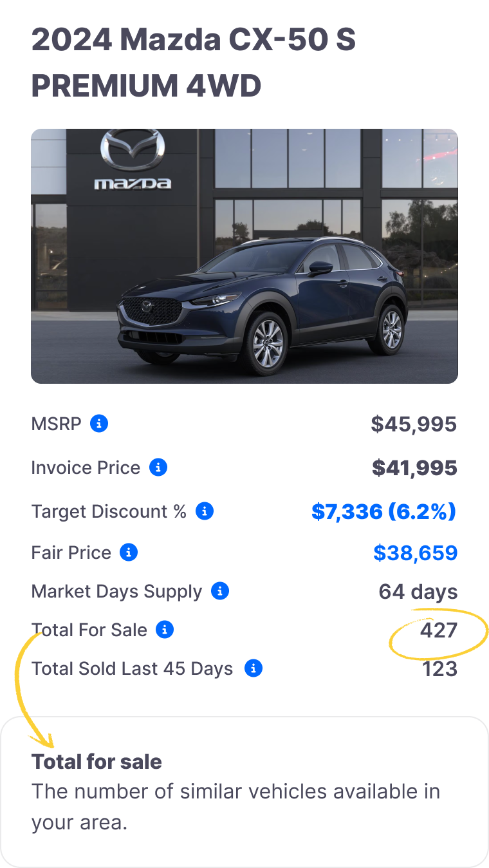The width and height of the screenshot is (489, 868).
Task: Click the $41,995 invoice price value
Action: 414,467
